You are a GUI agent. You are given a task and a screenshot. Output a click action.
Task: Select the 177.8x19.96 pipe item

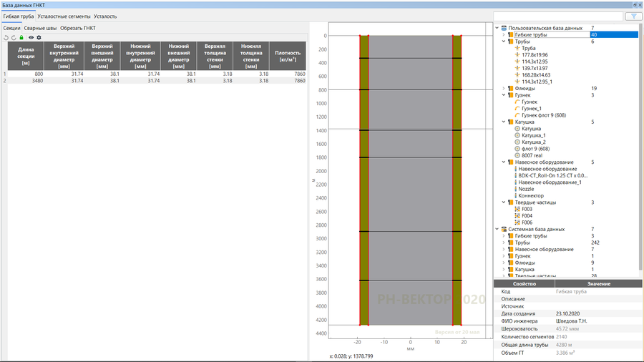pyautogui.click(x=535, y=54)
